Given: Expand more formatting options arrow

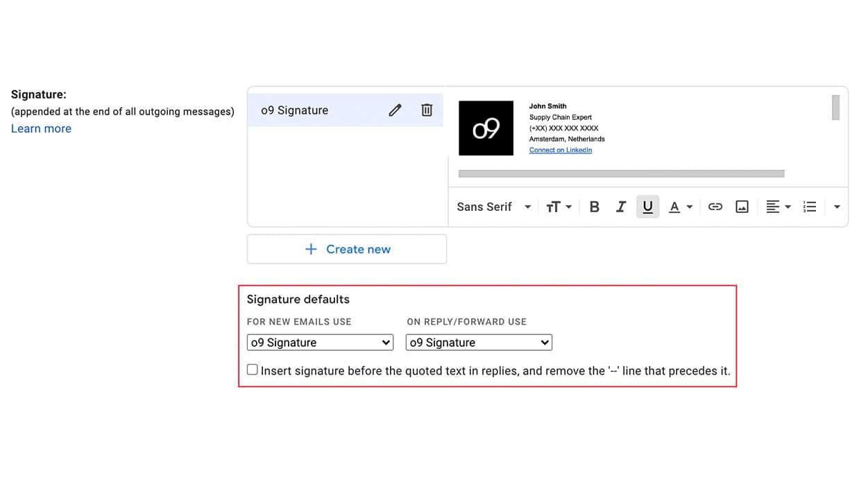Looking at the screenshot, I should click(x=837, y=207).
